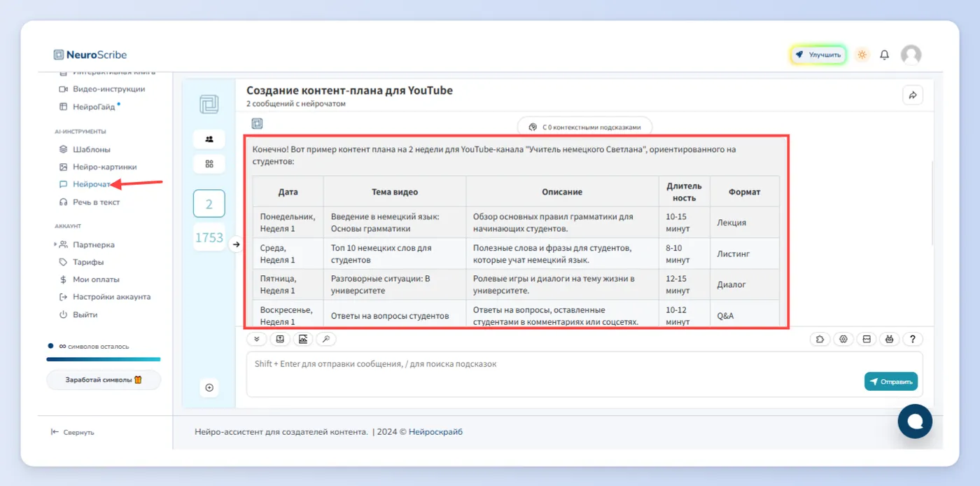The image size is (980, 486).
Task: Expand the Партнерка menu arrow
Action: pyautogui.click(x=56, y=244)
